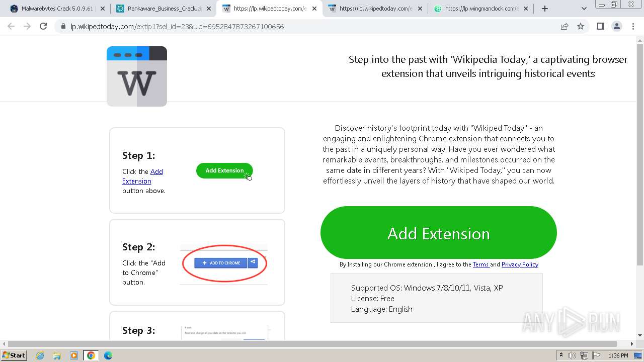644x362 pixels.
Task: Open media player taskbar icon
Action: pyautogui.click(x=74, y=355)
